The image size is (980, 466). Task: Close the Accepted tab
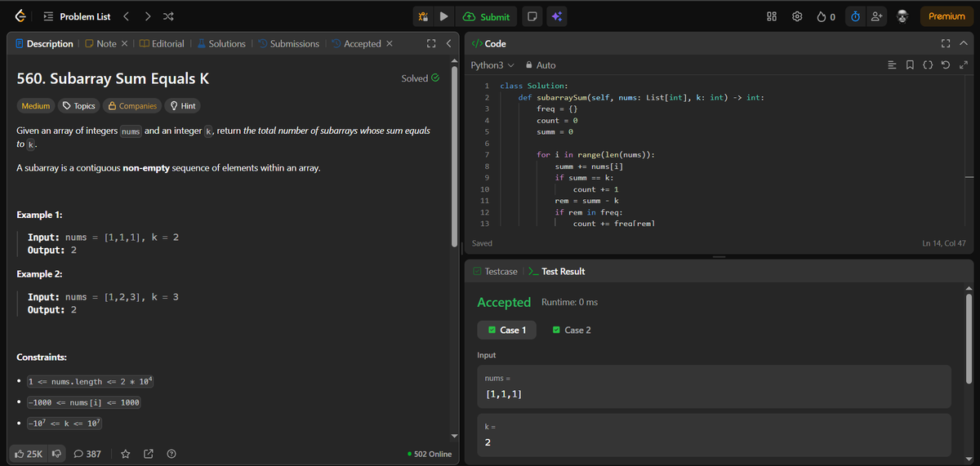[389, 44]
